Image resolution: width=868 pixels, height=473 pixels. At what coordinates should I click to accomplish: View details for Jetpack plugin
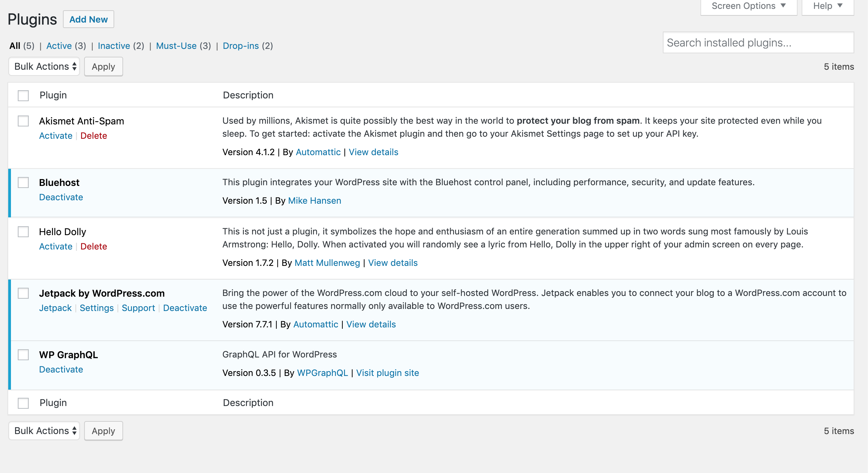371,324
